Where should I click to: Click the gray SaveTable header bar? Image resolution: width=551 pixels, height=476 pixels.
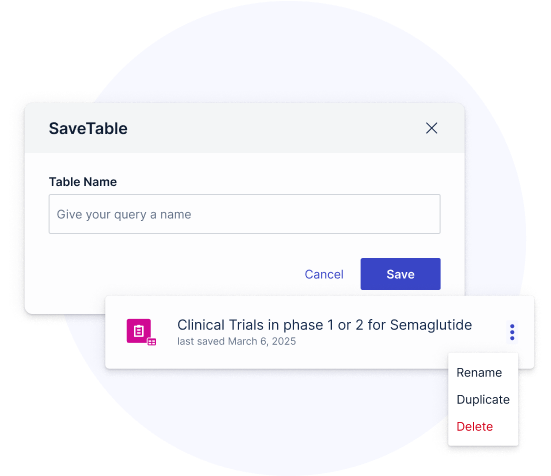[x=245, y=128]
